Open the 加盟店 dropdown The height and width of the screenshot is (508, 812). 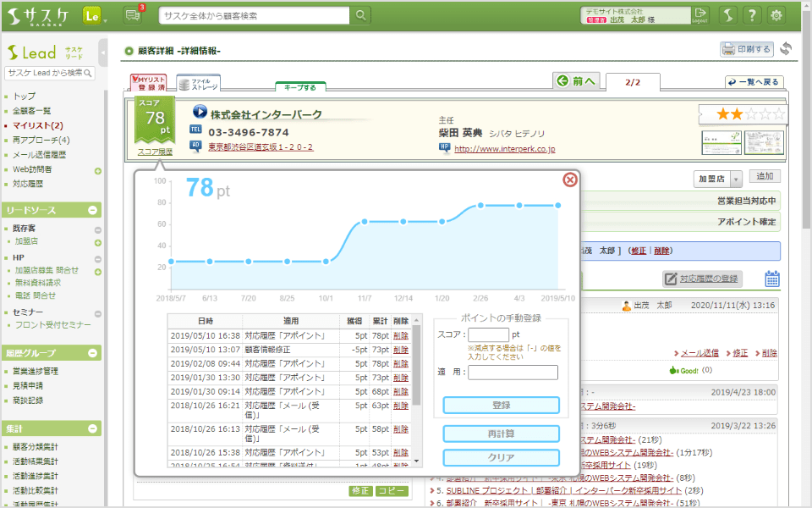(x=718, y=179)
